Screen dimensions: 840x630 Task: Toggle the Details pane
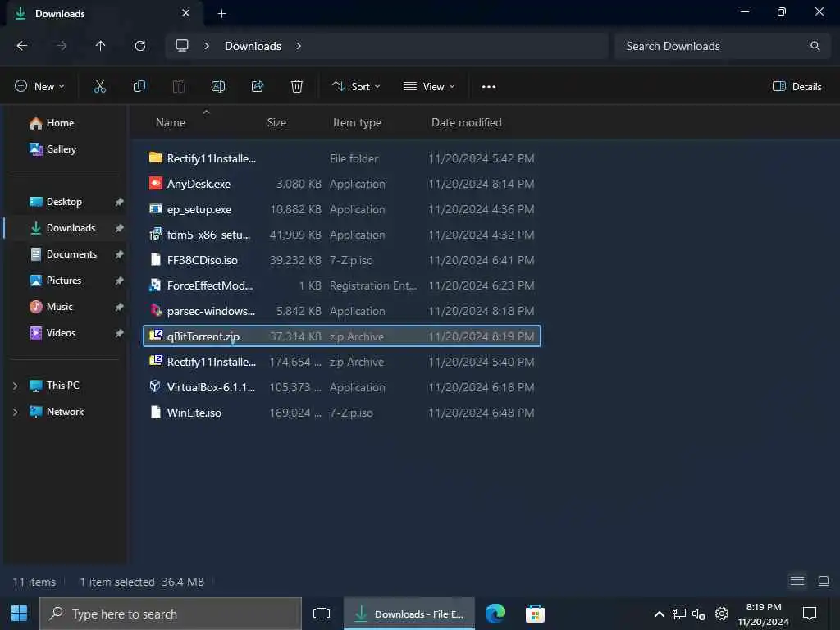(797, 86)
